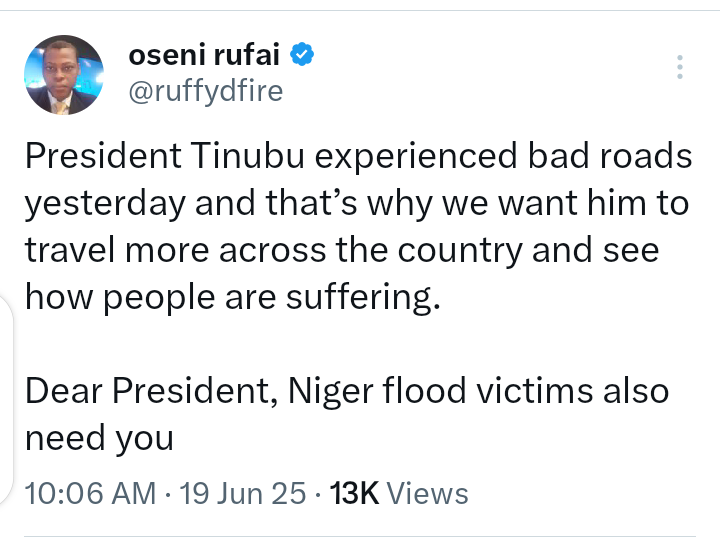Click the blue verified badge

point(303,56)
